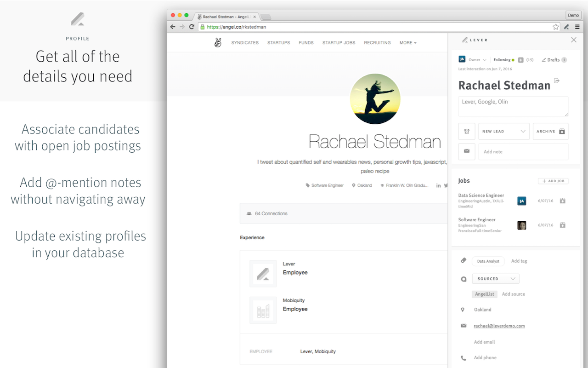Click the phone icon
This screenshot has height=368, width=588.
coord(464,357)
